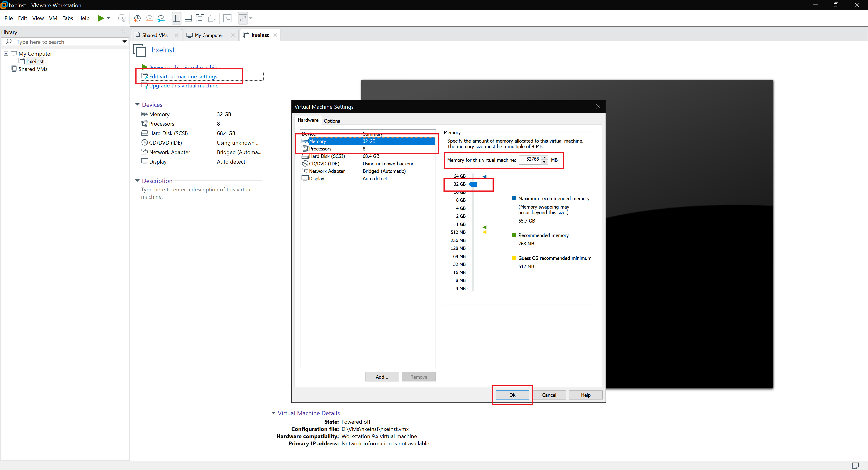Click the Unity mode toolbar icon
Viewport: 868px width, 470px height.
click(x=212, y=18)
